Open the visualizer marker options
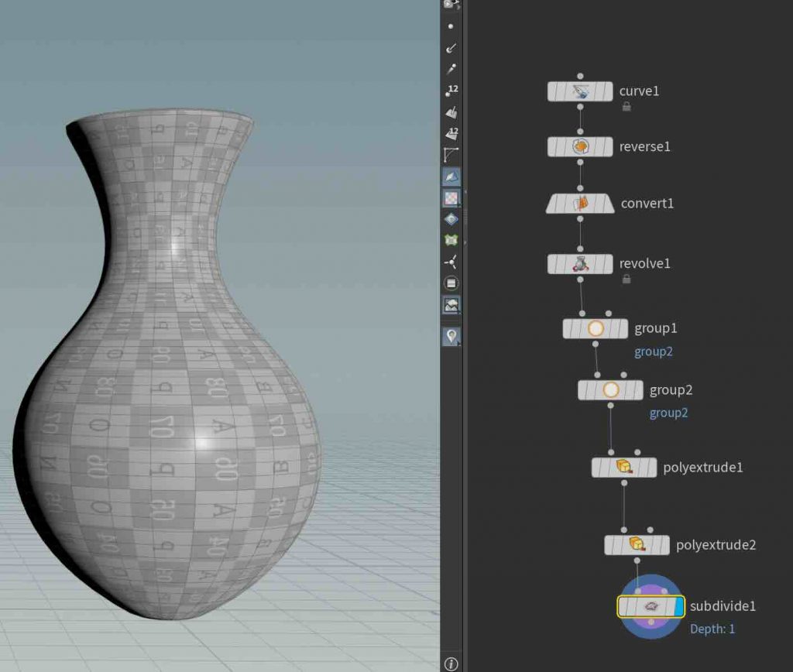Viewport: 793px width, 672px height. click(x=451, y=336)
